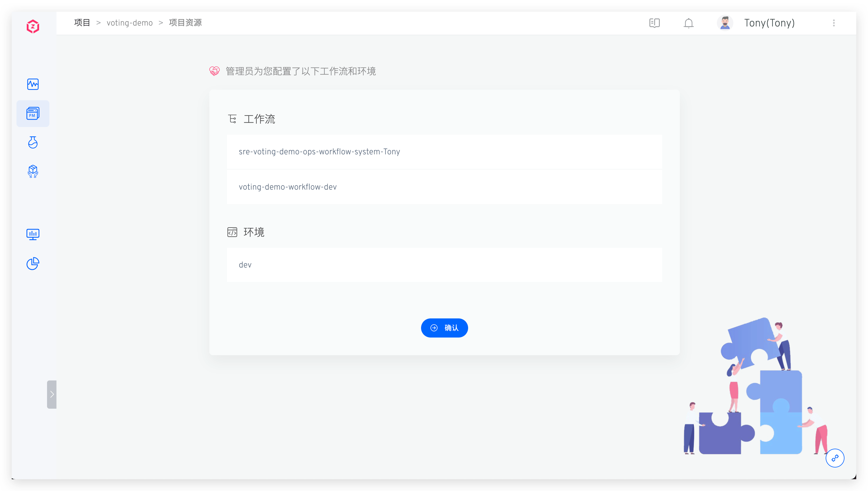Viewport: 868px width, 491px height.
Task: Open the dashboard monitor icon in the sidebar
Action: [33, 234]
